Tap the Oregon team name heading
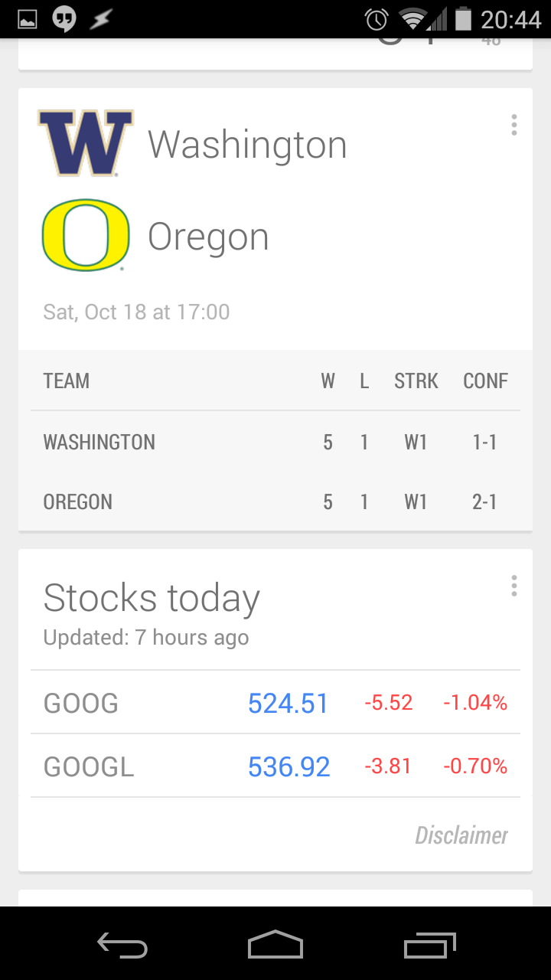Image resolution: width=551 pixels, height=980 pixels. (208, 237)
